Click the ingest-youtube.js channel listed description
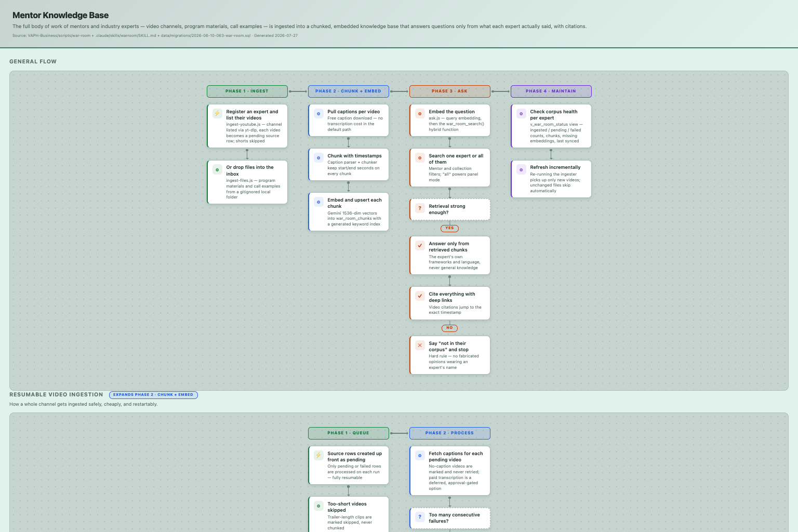This screenshot has height=532, width=798. 254,132
